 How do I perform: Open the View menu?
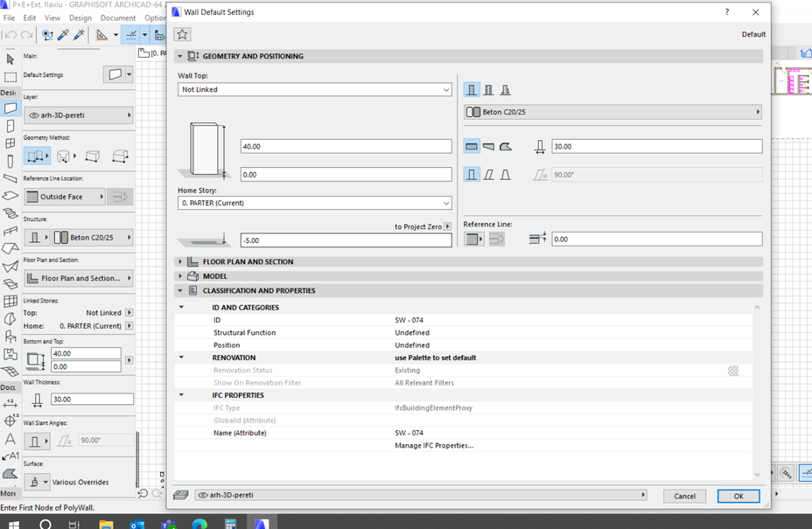coord(52,17)
